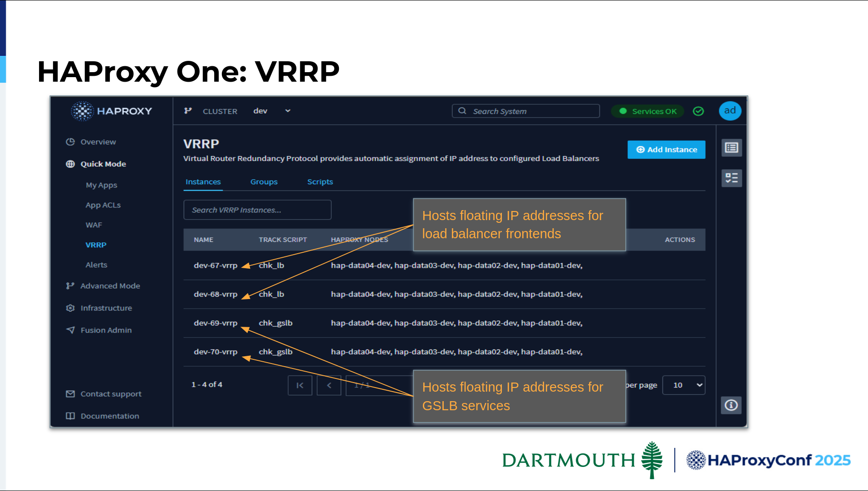
Task: Click the ACTIONS column header
Action: (680, 240)
